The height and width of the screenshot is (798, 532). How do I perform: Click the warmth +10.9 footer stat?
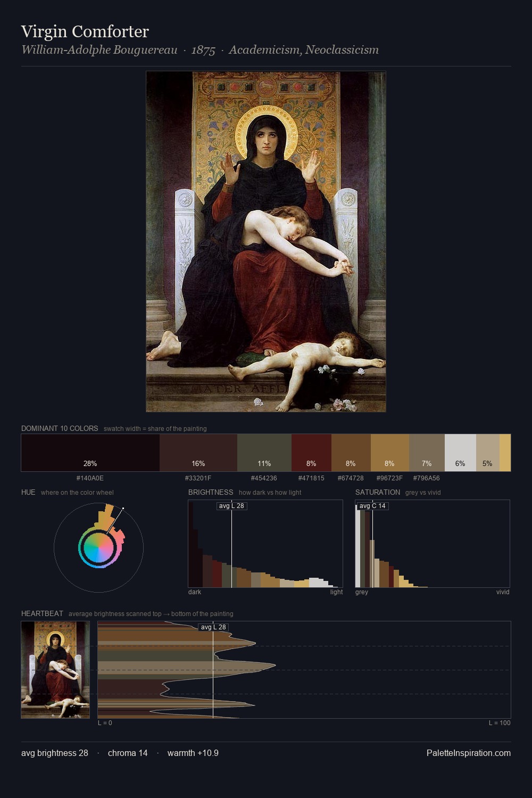(x=193, y=753)
